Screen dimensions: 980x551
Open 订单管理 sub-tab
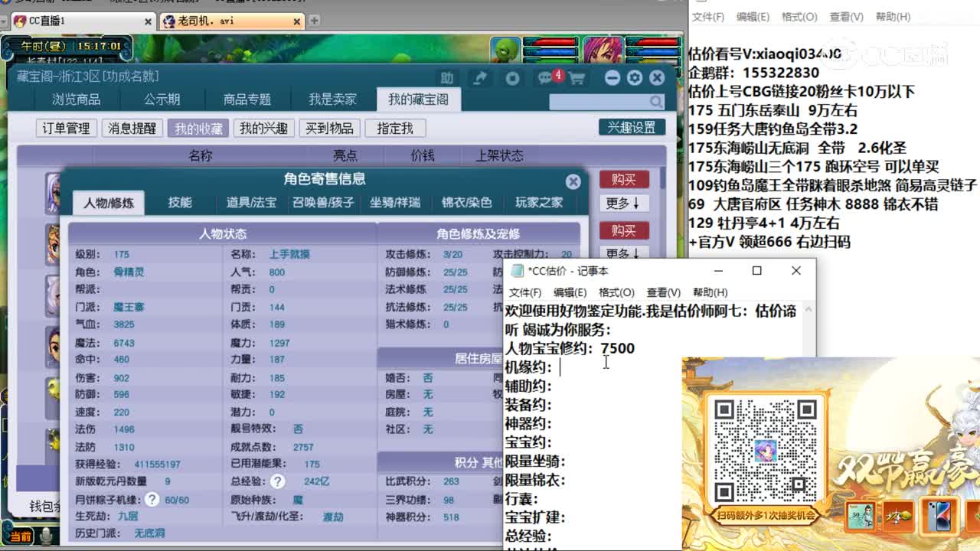(66, 128)
